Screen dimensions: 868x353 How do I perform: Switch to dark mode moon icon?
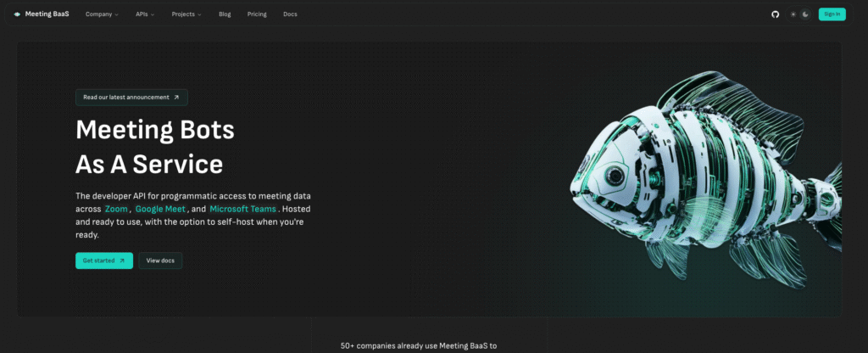[805, 14]
